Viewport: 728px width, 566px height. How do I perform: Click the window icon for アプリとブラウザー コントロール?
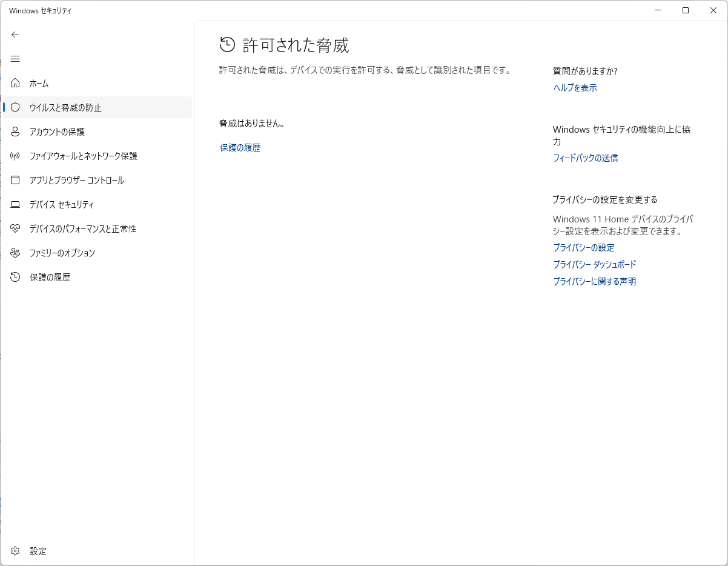16,180
